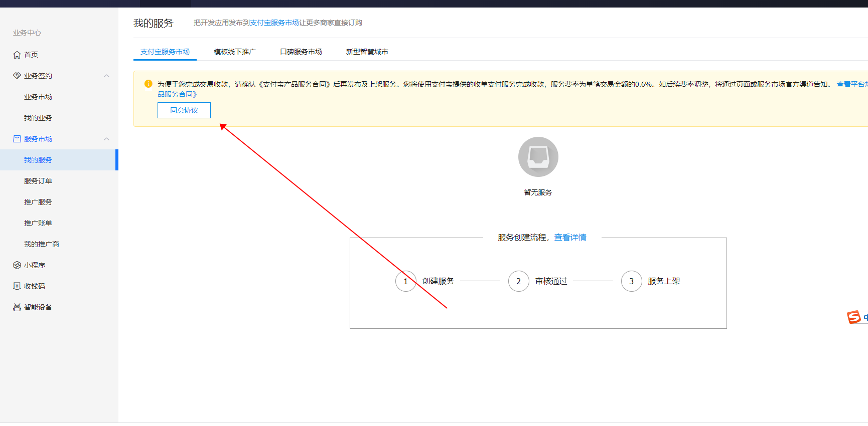
Task: Open the 查看详情 link
Action: [570, 238]
